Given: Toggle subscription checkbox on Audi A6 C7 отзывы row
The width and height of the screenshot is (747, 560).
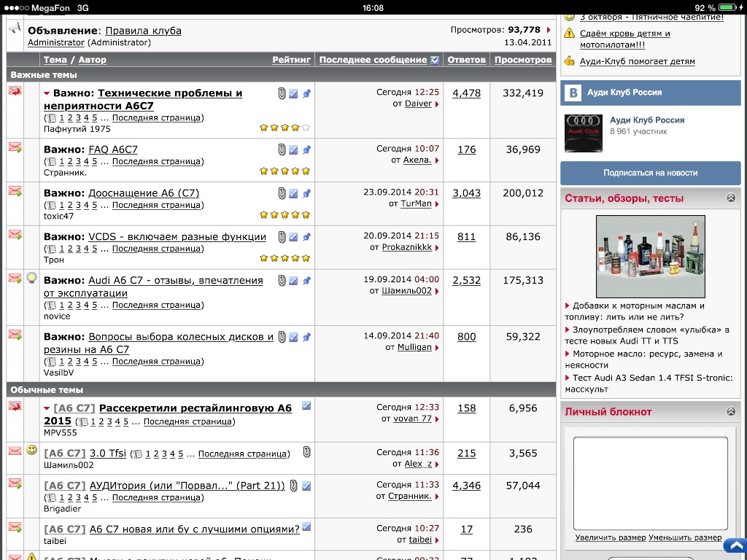Looking at the screenshot, I should [x=293, y=281].
